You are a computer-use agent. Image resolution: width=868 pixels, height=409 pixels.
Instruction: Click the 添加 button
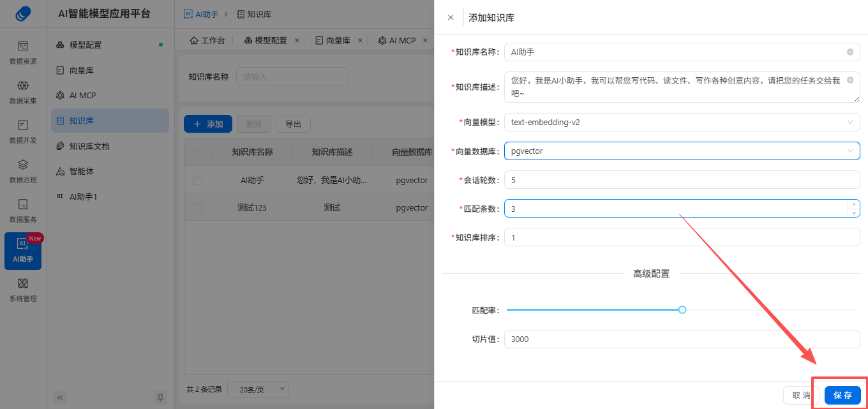pos(208,124)
